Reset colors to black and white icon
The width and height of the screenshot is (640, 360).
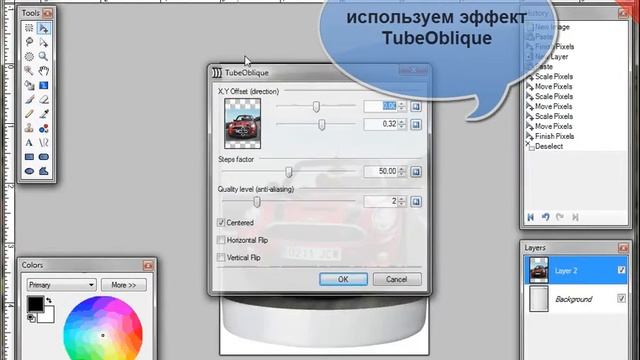pyautogui.click(x=31, y=318)
